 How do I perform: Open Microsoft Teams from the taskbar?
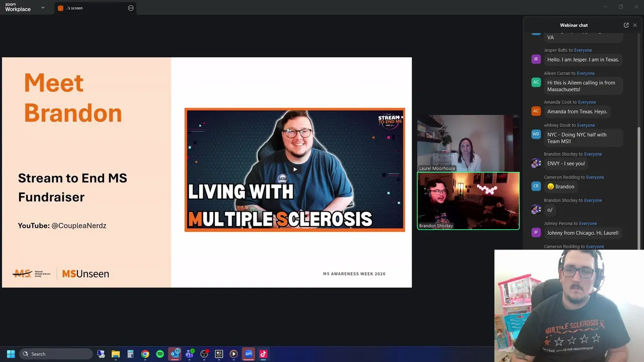tap(190, 354)
